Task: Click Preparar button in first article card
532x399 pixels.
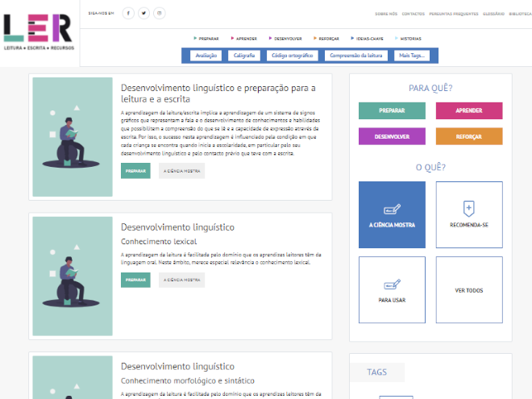Action: pos(135,171)
